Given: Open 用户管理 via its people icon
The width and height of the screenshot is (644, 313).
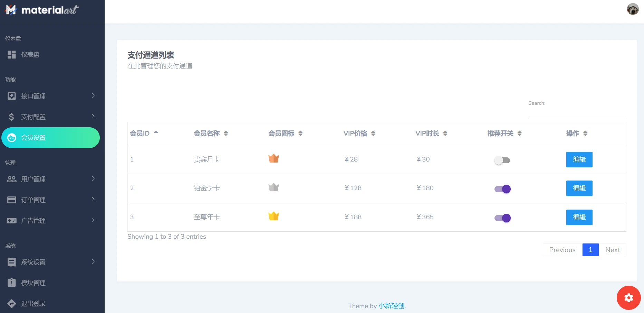Looking at the screenshot, I should coord(11,179).
